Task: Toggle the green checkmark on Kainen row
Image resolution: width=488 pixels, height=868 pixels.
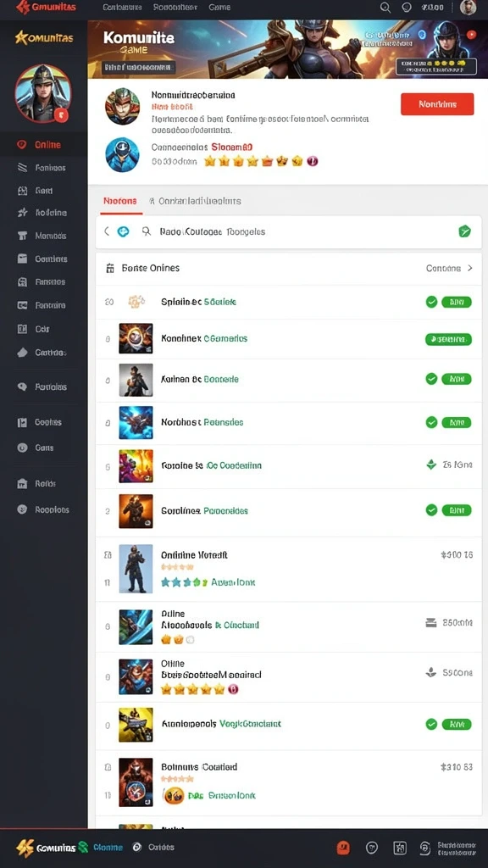Action: coord(431,379)
